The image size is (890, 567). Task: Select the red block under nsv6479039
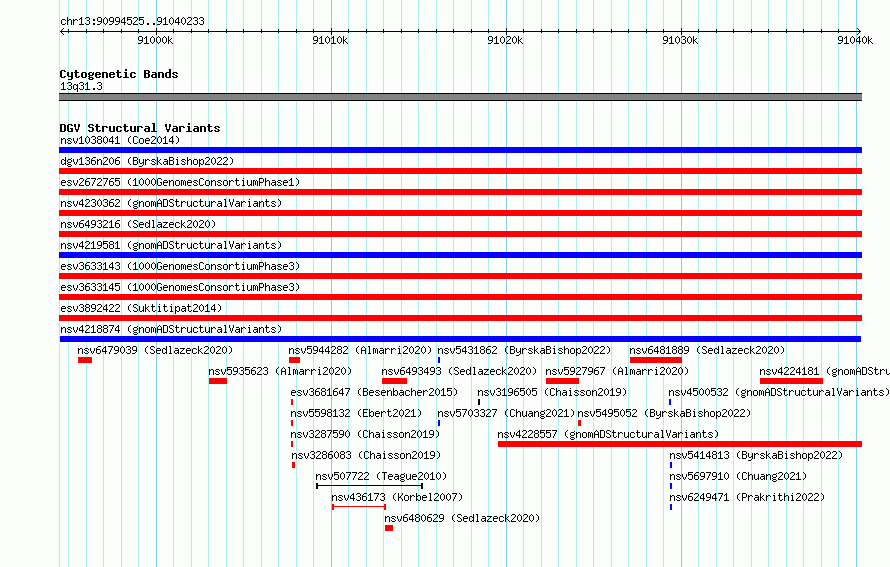pyautogui.click(x=85, y=360)
